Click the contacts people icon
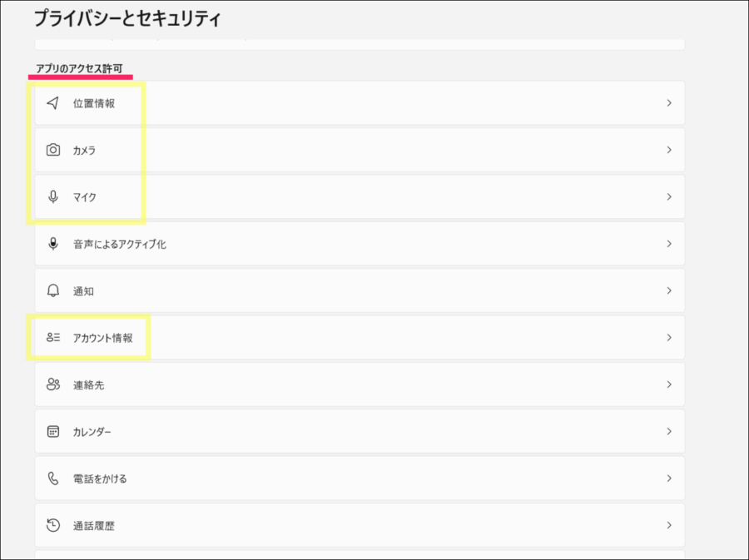The image size is (749, 560). point(53,384)
